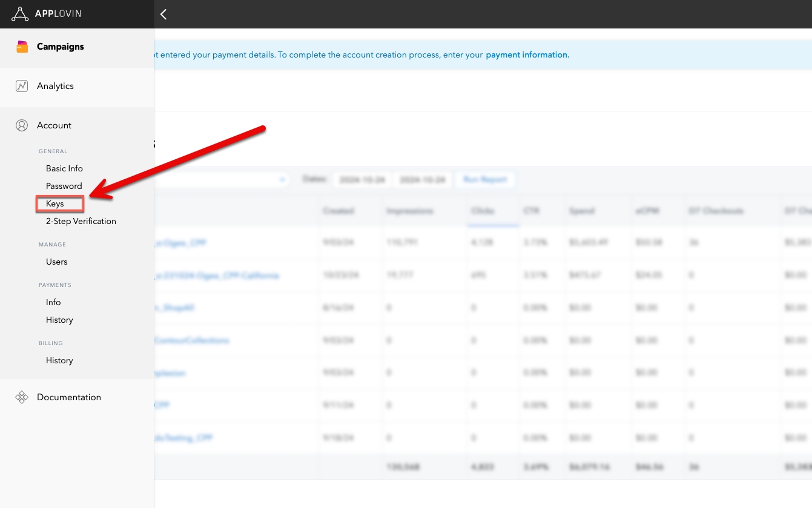Open History under Payments

(x=59, y=320)
